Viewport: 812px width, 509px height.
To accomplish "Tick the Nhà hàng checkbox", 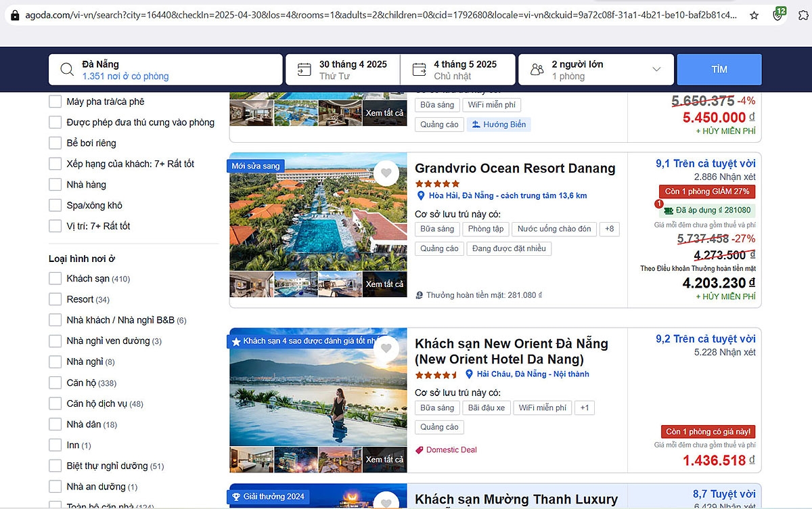I will [55, 184].
